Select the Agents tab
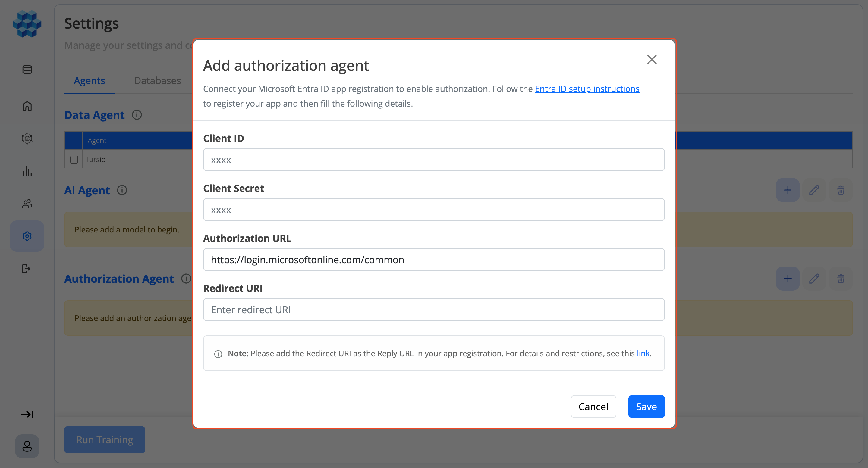The image size is (868, 468). (x=89, y=80)
